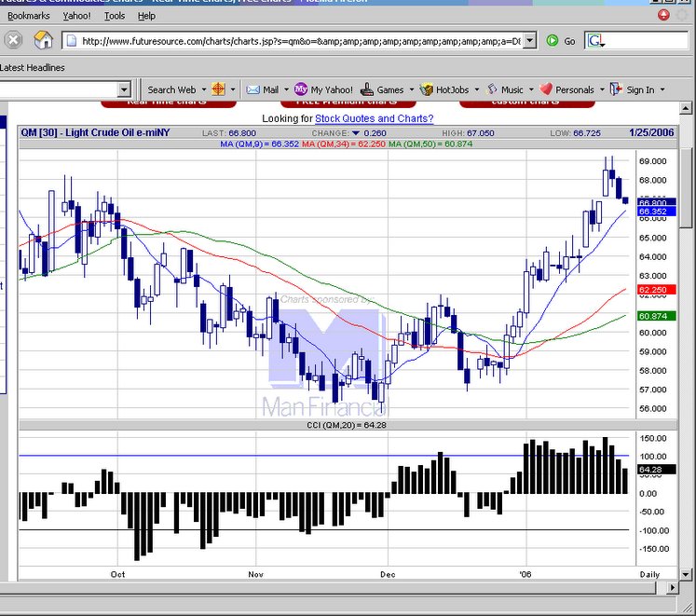Screen dimensions: 696x616
Task: Open the Yahoo! menu
Action: point(76,16)
